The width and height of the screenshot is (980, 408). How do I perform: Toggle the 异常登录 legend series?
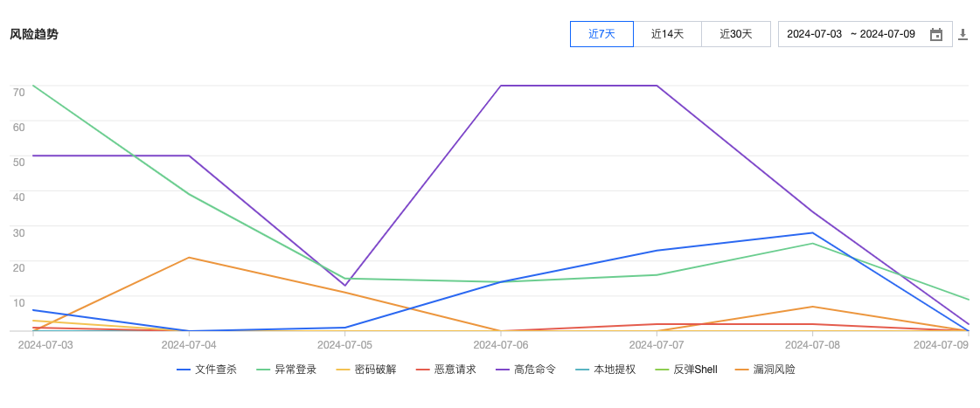[x=295, y=370]
